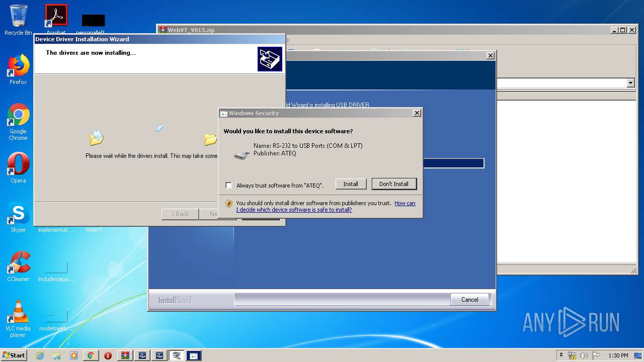This screenshot has width=644, height=362.
Task: Launch Firefox from the desktop
Action: [18, 69]
